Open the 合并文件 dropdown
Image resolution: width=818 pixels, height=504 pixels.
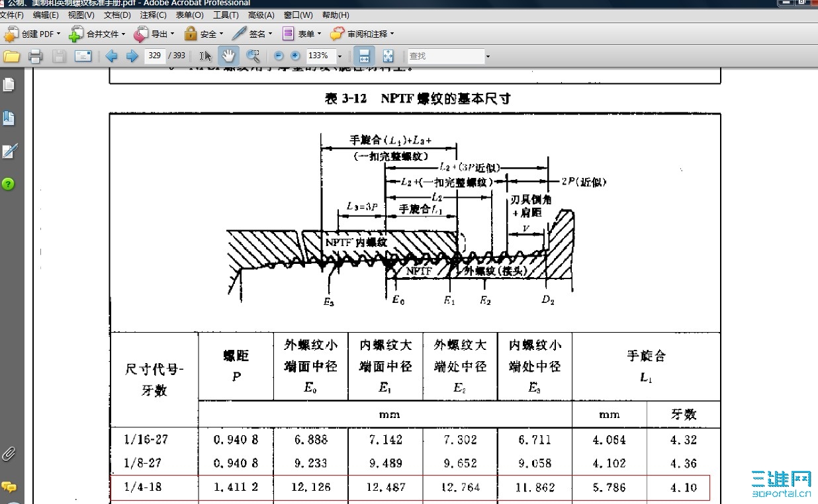(97, 34)
